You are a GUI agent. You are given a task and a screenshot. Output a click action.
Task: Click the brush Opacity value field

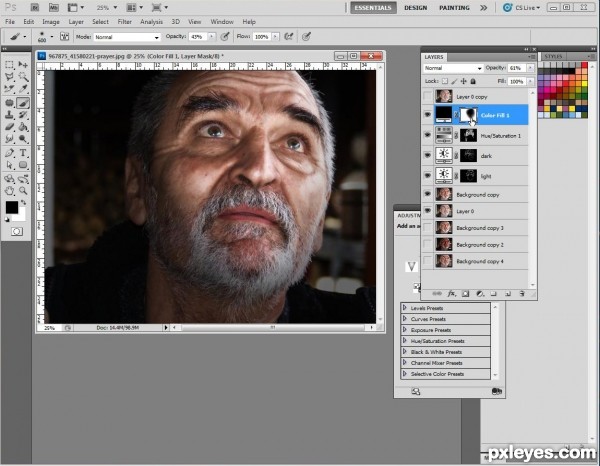(x=198, y=37)
